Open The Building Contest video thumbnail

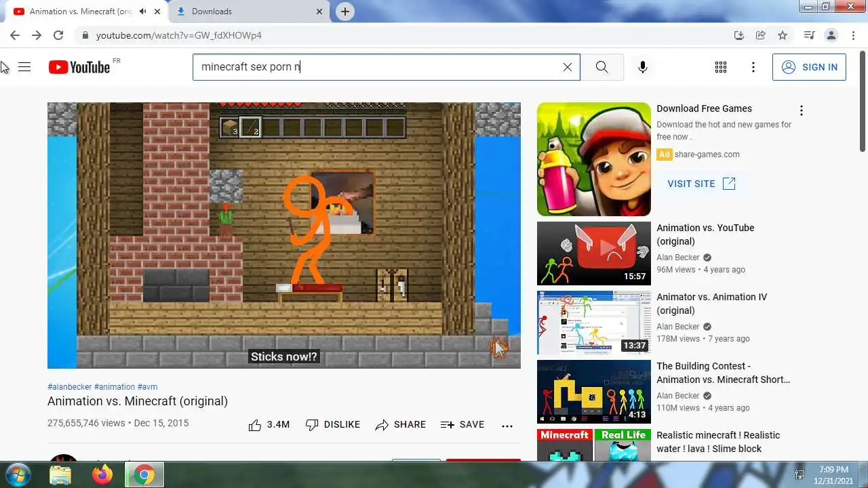point(594,392)
